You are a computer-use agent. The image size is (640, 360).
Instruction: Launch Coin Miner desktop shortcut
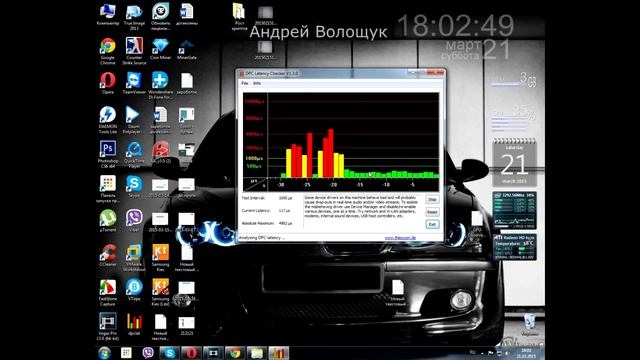pos(160,49)
